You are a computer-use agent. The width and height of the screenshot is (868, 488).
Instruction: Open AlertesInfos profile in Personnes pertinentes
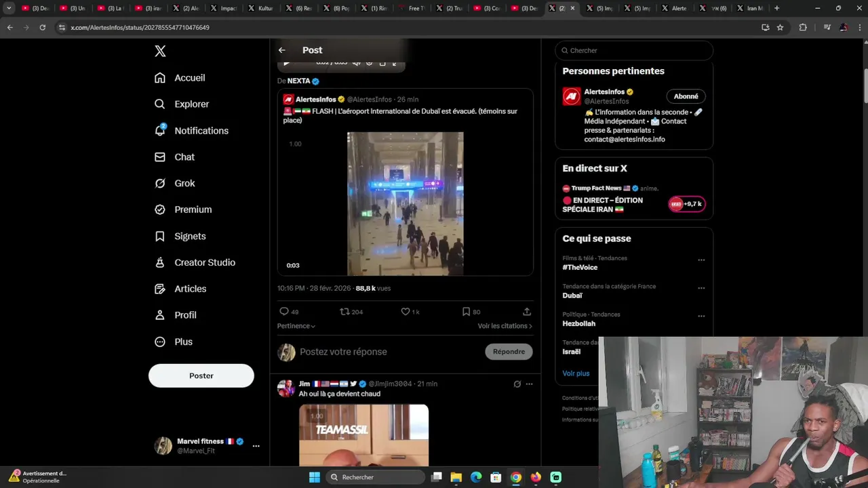tap(604, 91)
